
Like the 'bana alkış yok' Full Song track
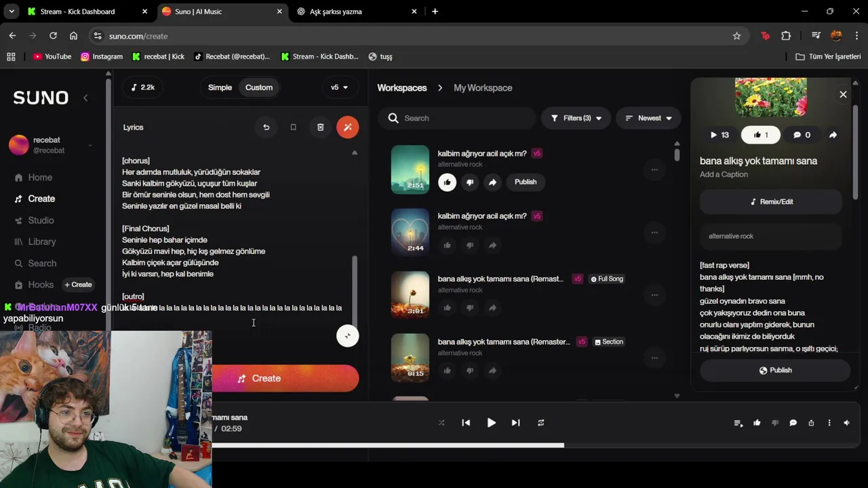tap(447, 308)
